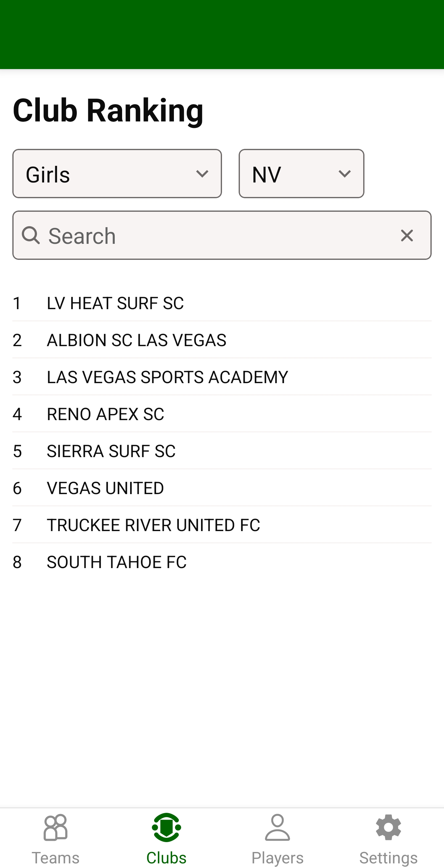Tap the Teams icon in bottom navigation
This screenshot has width=444, height=868.
pos(55,827)
